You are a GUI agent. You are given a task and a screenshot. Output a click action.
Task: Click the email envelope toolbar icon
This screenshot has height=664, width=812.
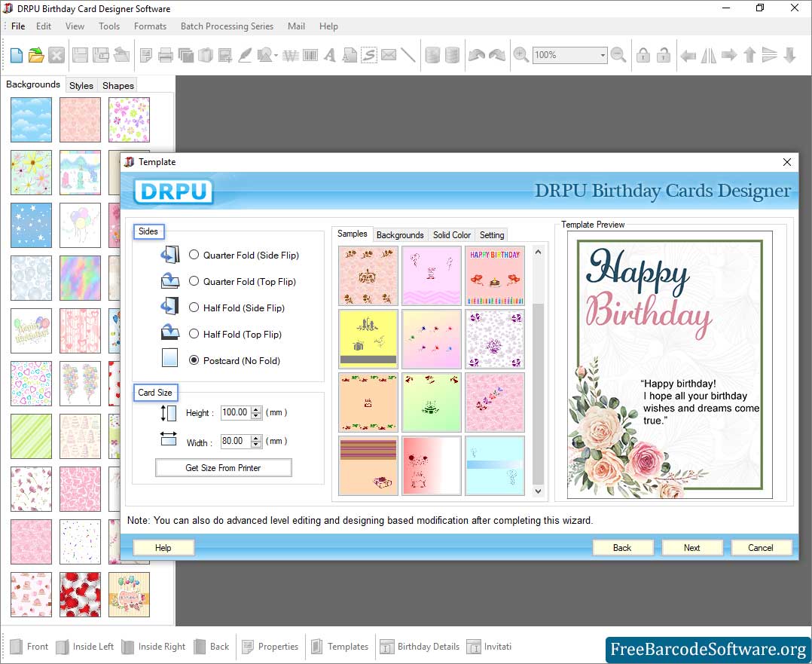coord(389,55)
